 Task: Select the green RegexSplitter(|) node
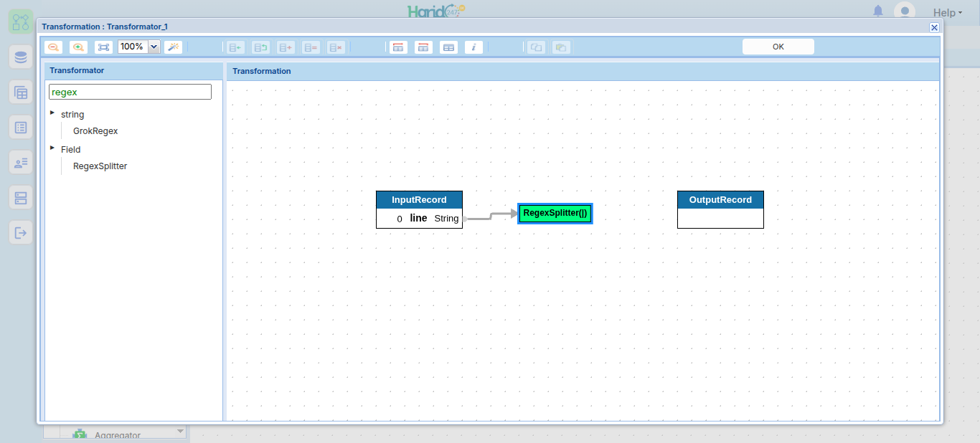555,213
